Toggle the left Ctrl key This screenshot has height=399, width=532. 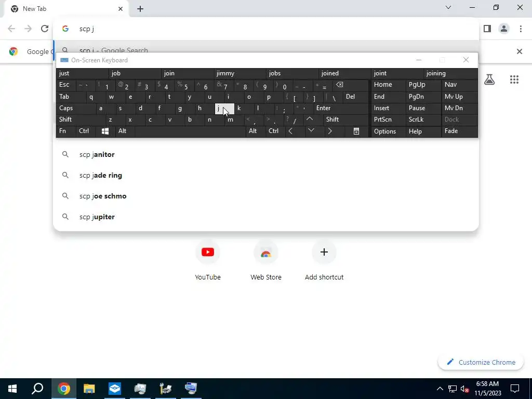(x=86, y=131)
